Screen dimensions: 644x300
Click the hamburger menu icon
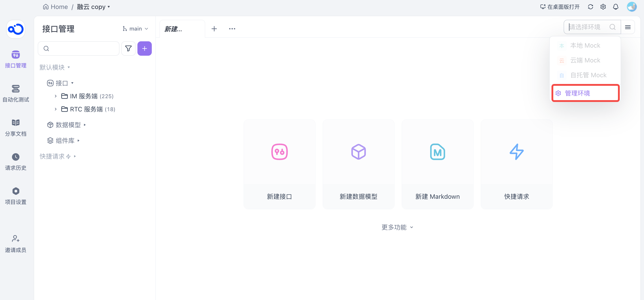[628, 27]
